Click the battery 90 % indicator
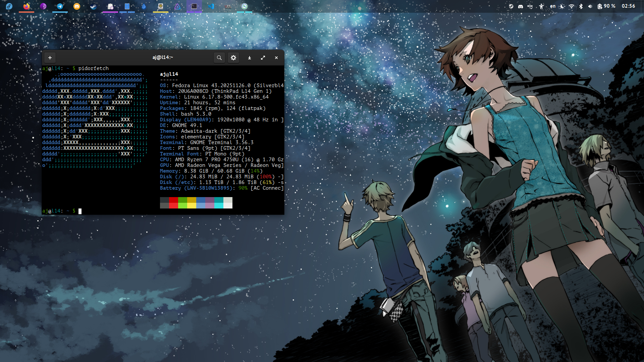This screenshot has height=362, width=644. pos(606,6)
